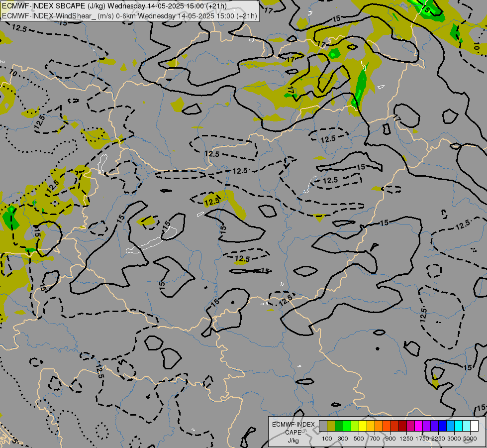487x448 pixels.
Task: Click the 1250 legend tick label
Action: coord(406,439)
